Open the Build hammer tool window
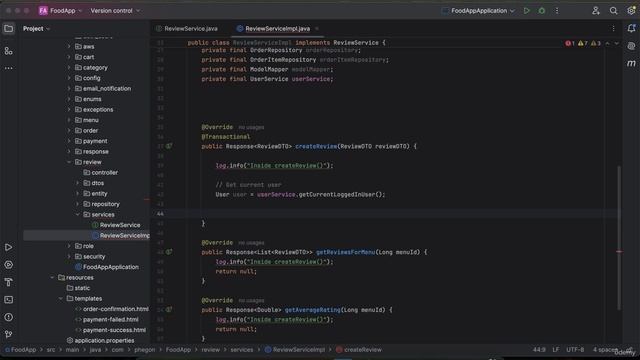Screen dimensions: 640x360 click(9, 282)
